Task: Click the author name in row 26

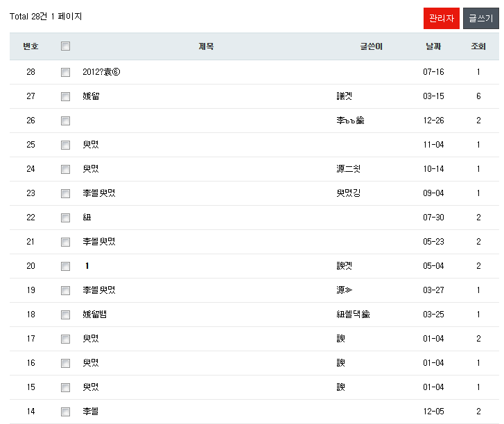Action: [x=350, y=121]
